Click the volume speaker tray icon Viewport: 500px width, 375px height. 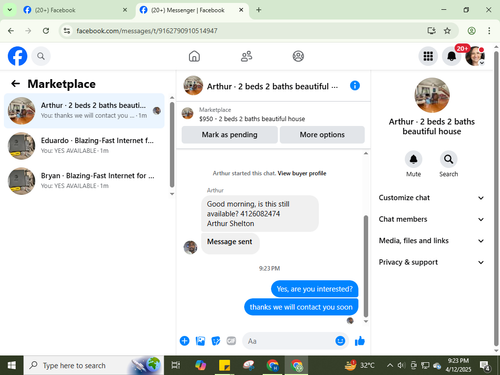401,365
